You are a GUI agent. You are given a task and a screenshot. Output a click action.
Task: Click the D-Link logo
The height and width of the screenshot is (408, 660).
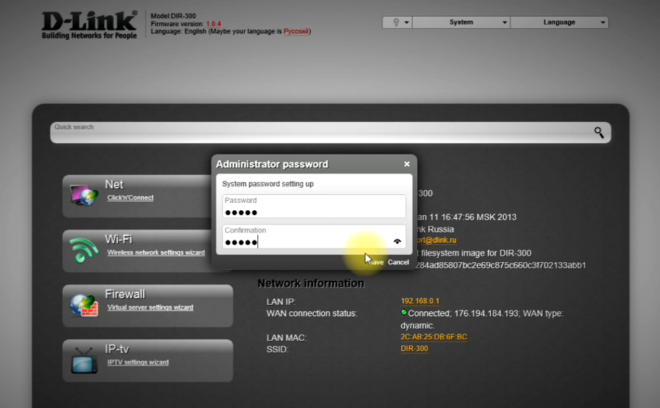click(88, 23)
